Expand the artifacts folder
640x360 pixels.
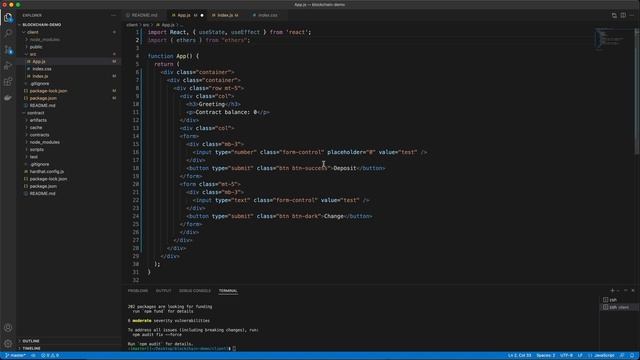[x=69, y=120]
